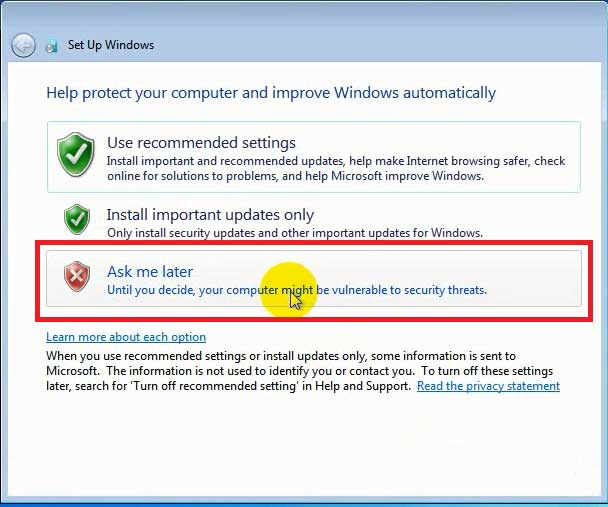The image size is (608, 507).
Task: Click "Only install security updates" description text
Action: coord(295,233)
